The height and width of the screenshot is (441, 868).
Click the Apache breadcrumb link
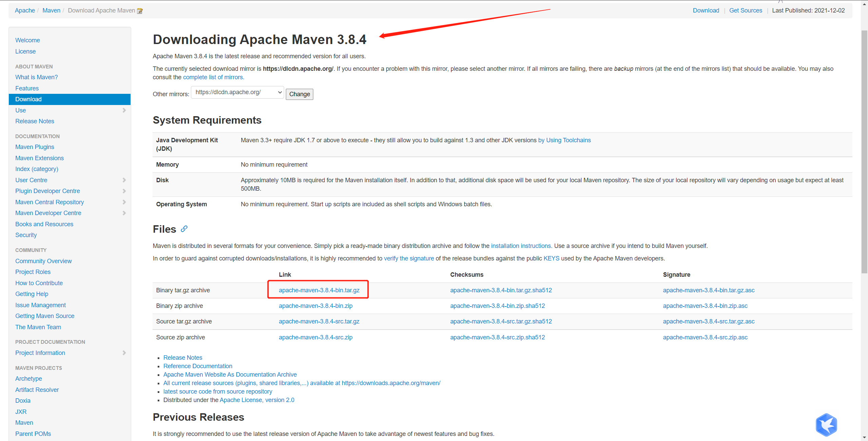25,10
